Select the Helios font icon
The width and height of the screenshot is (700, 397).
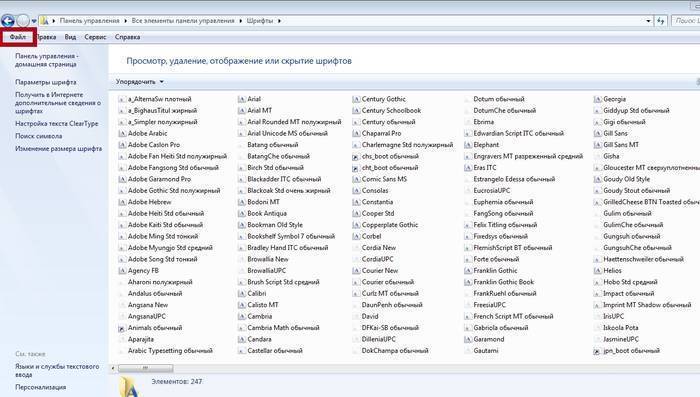pyautogui.click(x=597, y=271)
